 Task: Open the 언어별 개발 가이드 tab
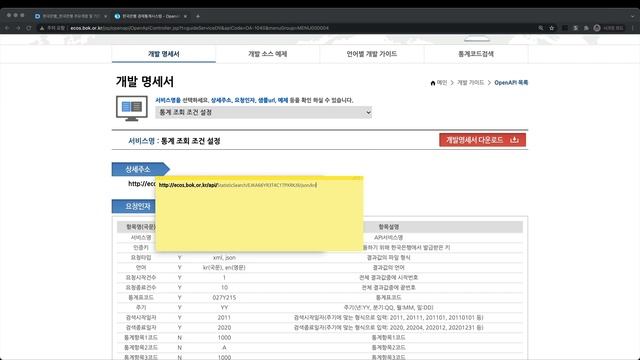point(372,54)
